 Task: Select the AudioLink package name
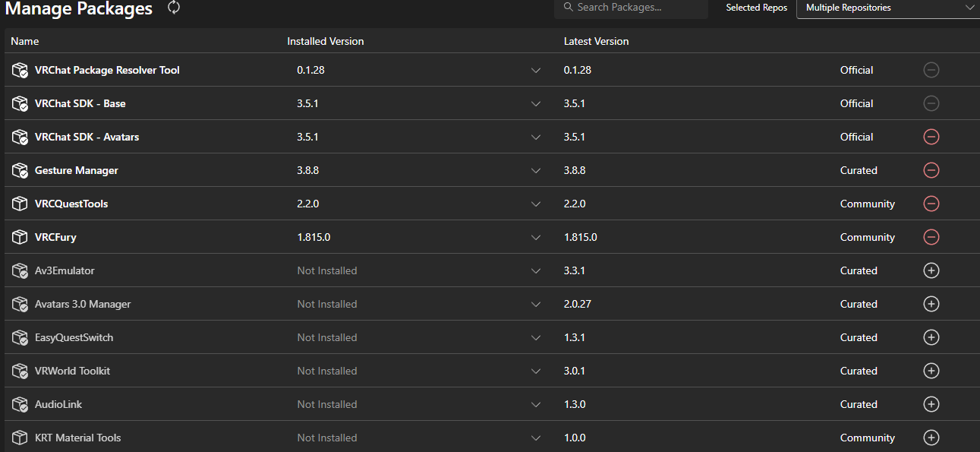tap(58, 404)
